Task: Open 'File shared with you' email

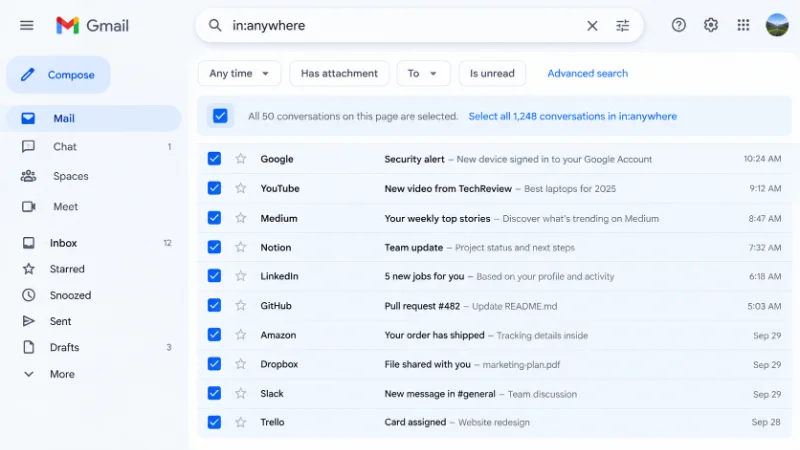Action: (x=427, y=364)
